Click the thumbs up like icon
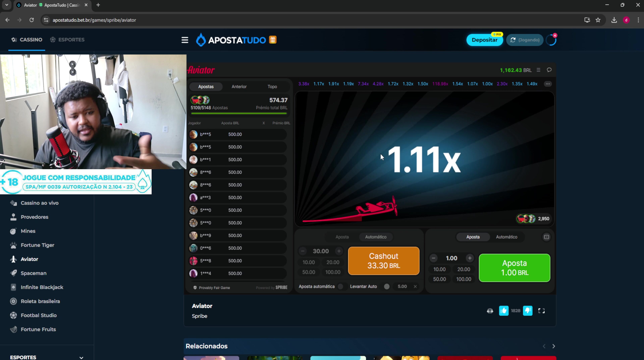This screenshot has height=360, width=644. click(x=503, y=311)
